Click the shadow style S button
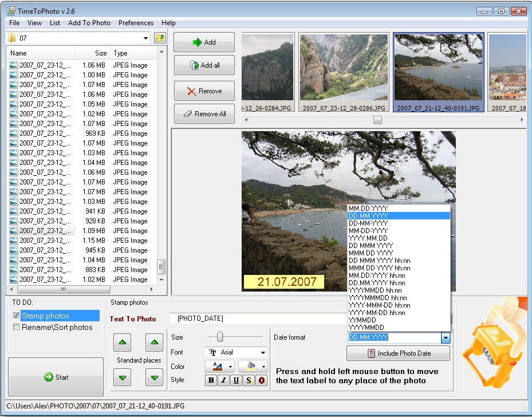The width and height of the screenshot is (532, 417). coord(249,380)
